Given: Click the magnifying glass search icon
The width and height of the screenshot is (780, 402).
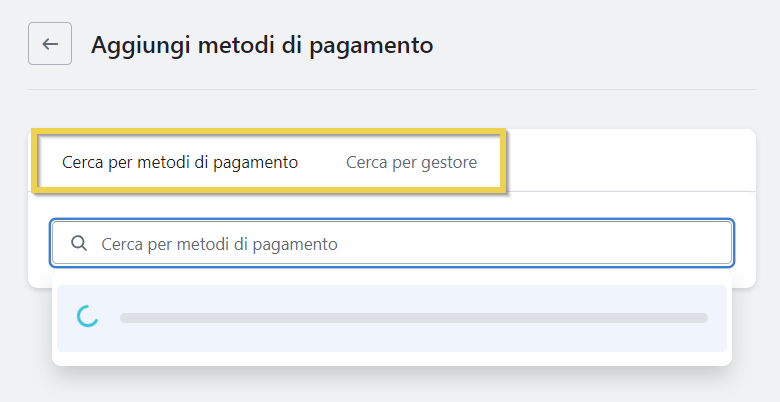Looking at the screenshot, I should 79,243.
